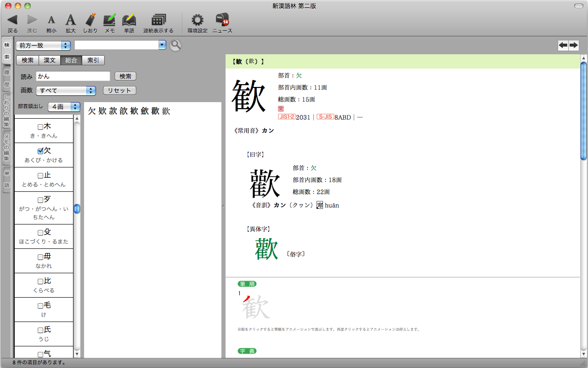Add a bookmark with しおり icon
The image size is (588, 368).
pyautogui.click(x=90, y=20)
